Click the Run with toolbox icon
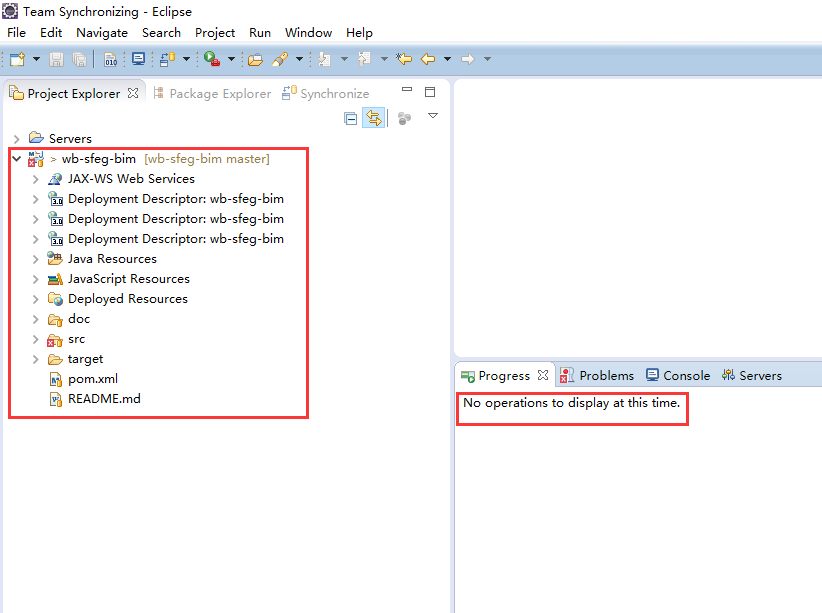The width and height of the screenshot is (822, 613). (212, 59)
